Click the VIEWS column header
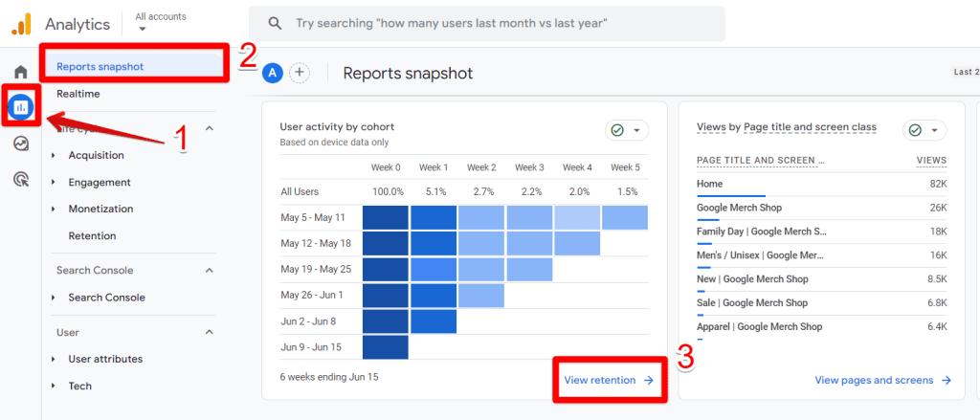Screen dimensions: 980x420 tap(931, 161)
